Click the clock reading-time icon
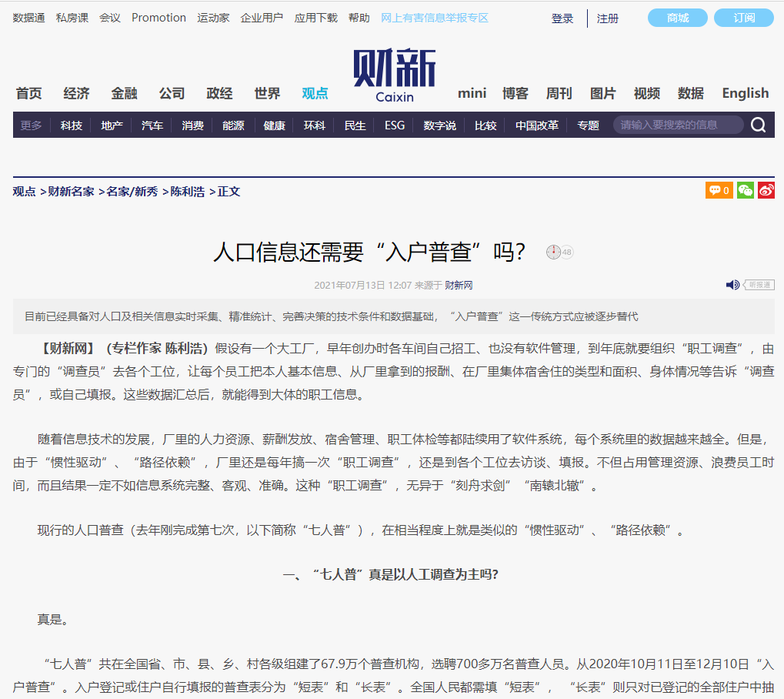This screenshot has height=699, width=784. [x=554, y=253]
